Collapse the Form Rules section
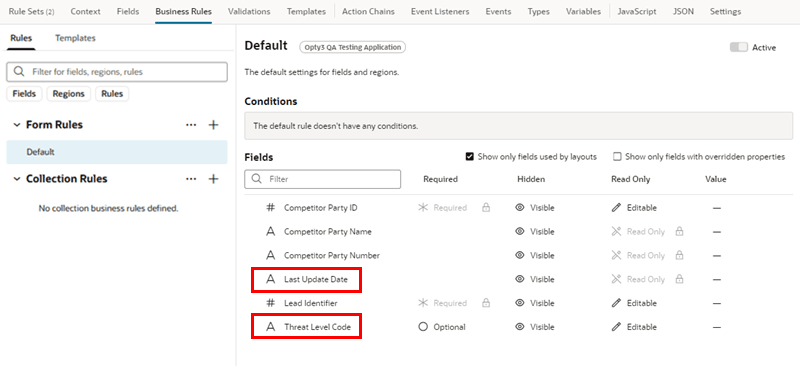The image size is (800, 366). click(x=17, y=125)
